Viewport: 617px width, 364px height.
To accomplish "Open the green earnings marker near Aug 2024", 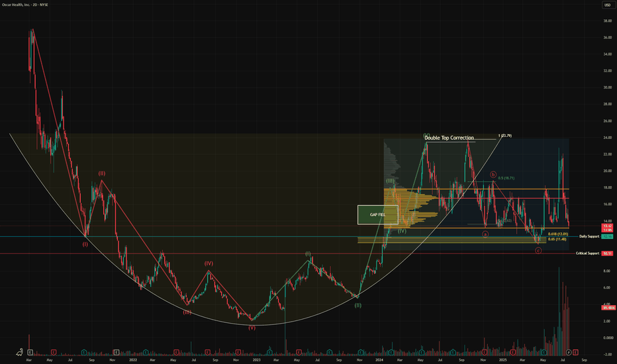I will (453, 352).
